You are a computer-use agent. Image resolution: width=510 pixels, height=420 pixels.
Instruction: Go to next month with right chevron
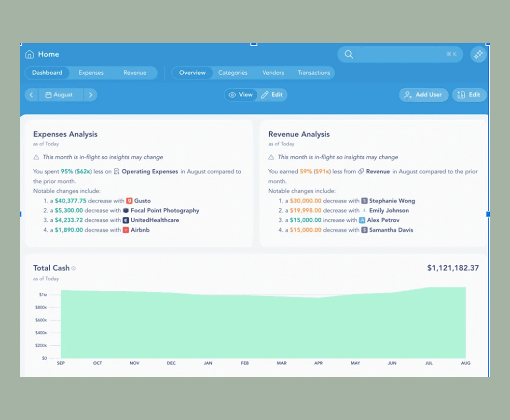91,95
